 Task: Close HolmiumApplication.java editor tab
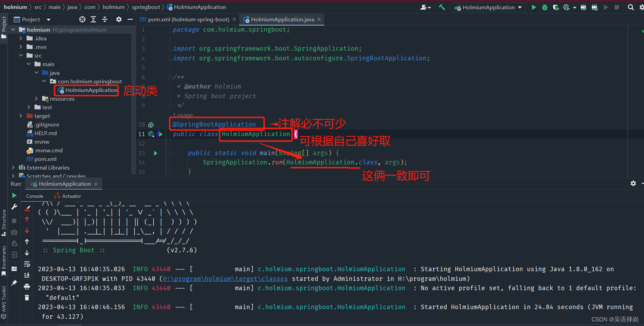[x=319, y=19]
